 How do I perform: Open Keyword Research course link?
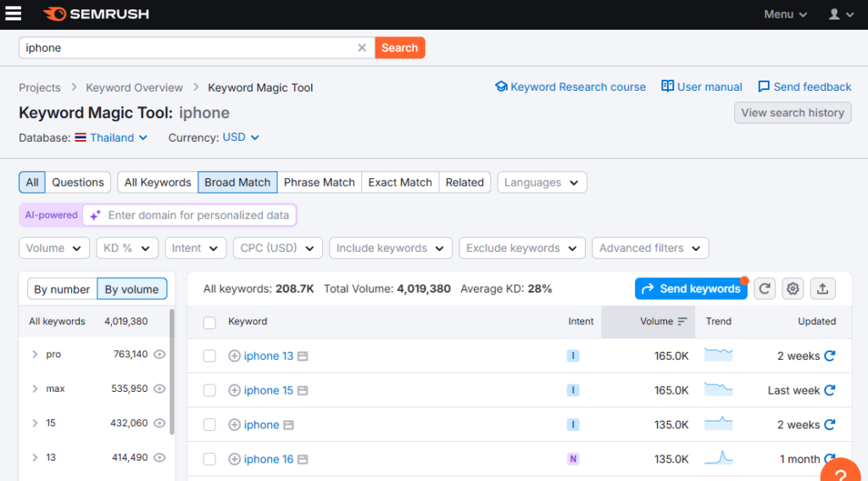(x=570, y=87)
